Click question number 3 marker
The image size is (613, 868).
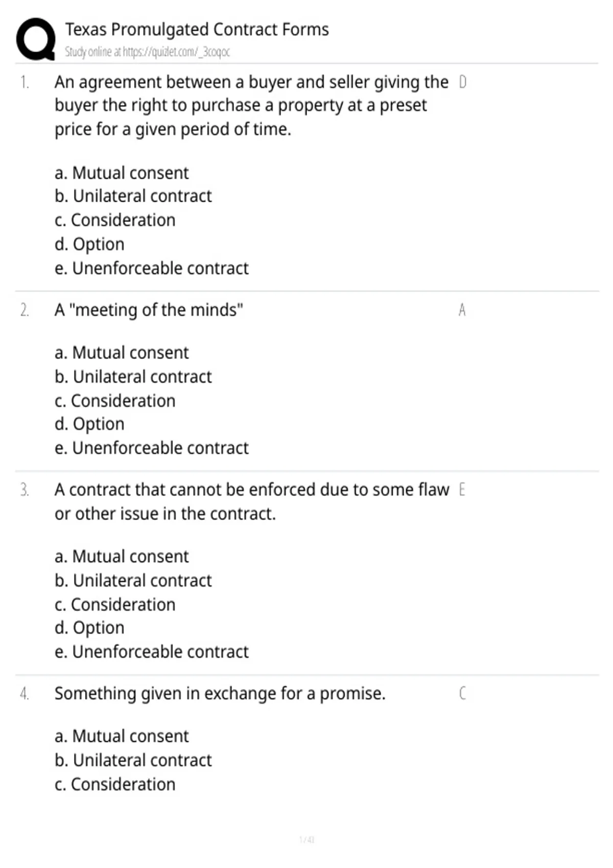point(25,490)
